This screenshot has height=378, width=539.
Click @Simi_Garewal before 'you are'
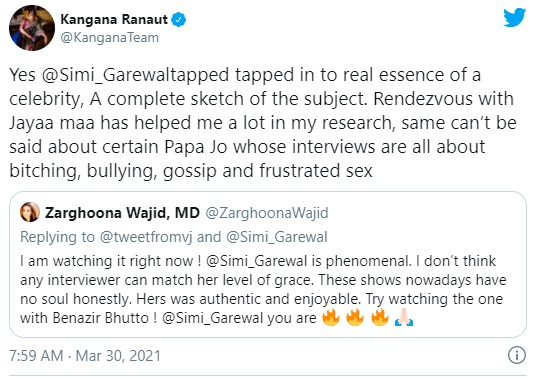pyautogui.click(x=212, y=318)
